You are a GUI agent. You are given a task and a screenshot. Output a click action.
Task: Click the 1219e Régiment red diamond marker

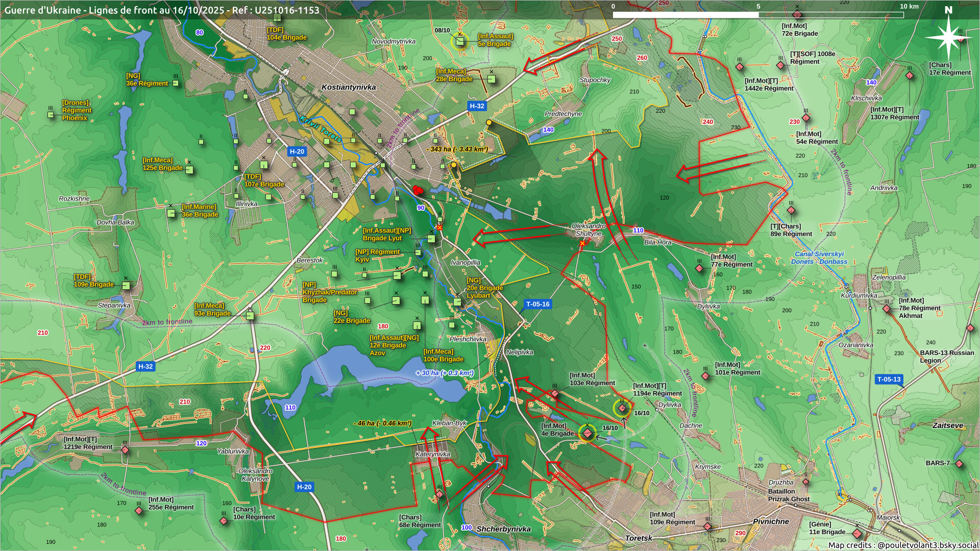[x=125, y=450]
